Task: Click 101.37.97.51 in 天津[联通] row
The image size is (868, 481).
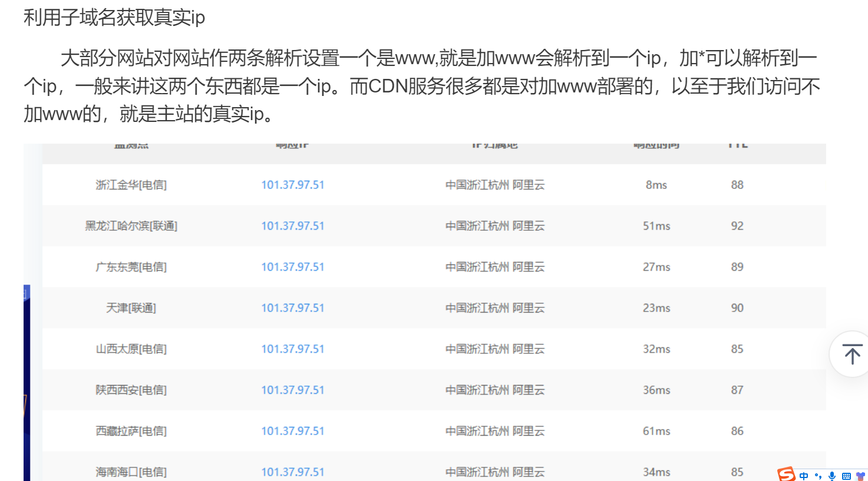Action: pyautogui.click(x=292, y=308)
